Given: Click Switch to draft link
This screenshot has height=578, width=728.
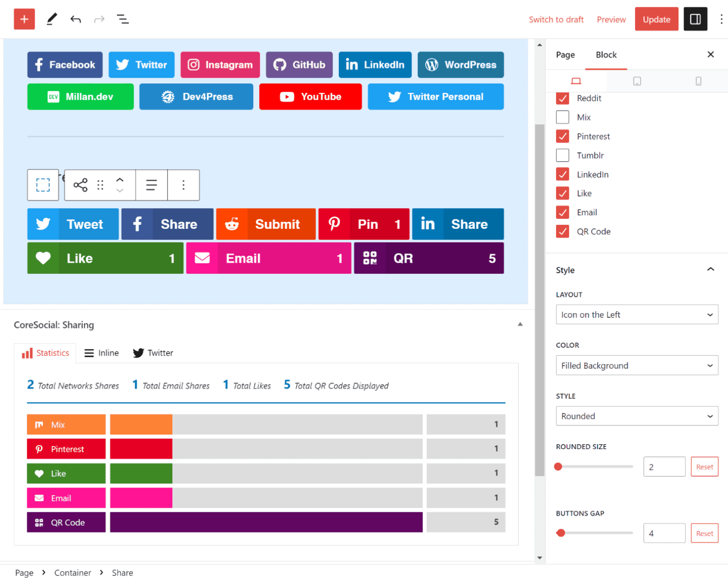Looking at the screenshot, I should [556, 19].
